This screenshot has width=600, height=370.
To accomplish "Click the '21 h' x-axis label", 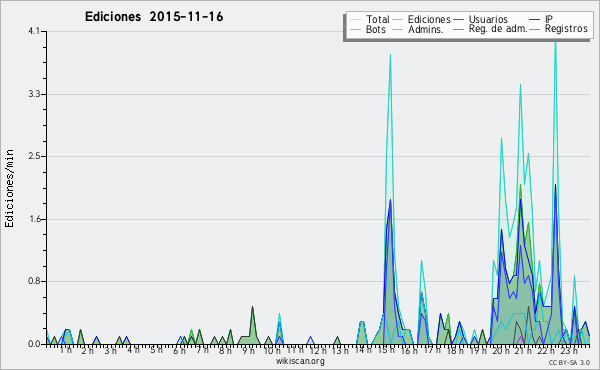I will point(522,350).
